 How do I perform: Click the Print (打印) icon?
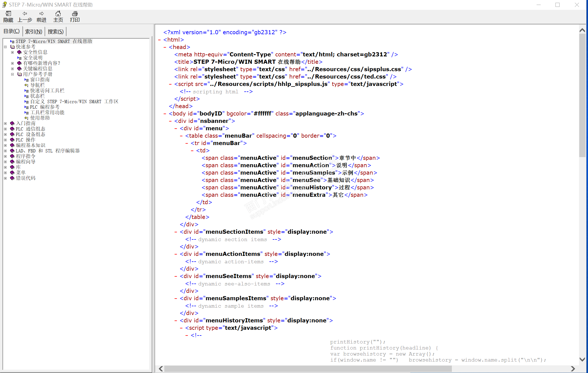[75, 14]
